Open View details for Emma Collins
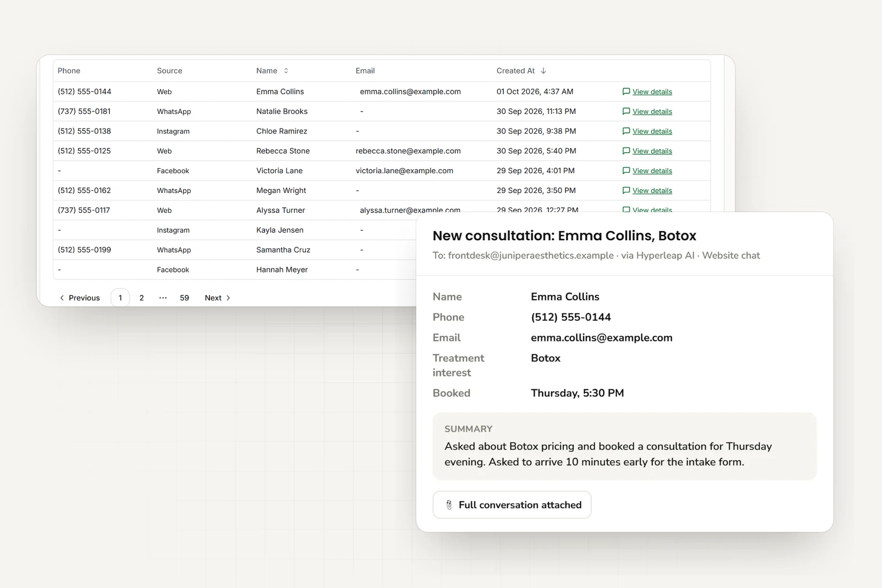Viewport: 882px width, 588px height. tap(652, 91)
